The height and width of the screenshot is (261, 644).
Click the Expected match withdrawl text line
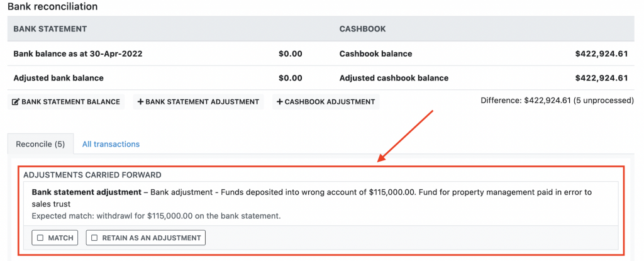click(x=156, y=216)
